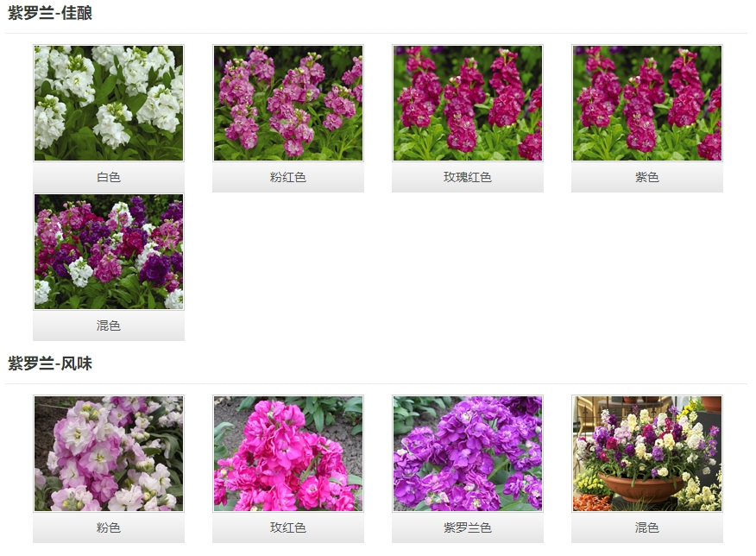
Task: Open the 紫色 flower thumbnail in 佳酿
Action: tap(647, 104)
